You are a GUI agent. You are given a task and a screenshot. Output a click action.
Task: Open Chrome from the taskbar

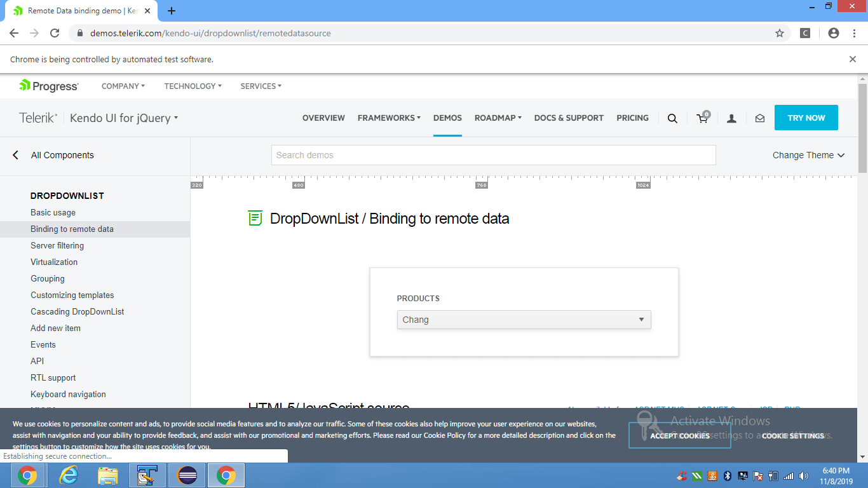[x=28, y=475]
